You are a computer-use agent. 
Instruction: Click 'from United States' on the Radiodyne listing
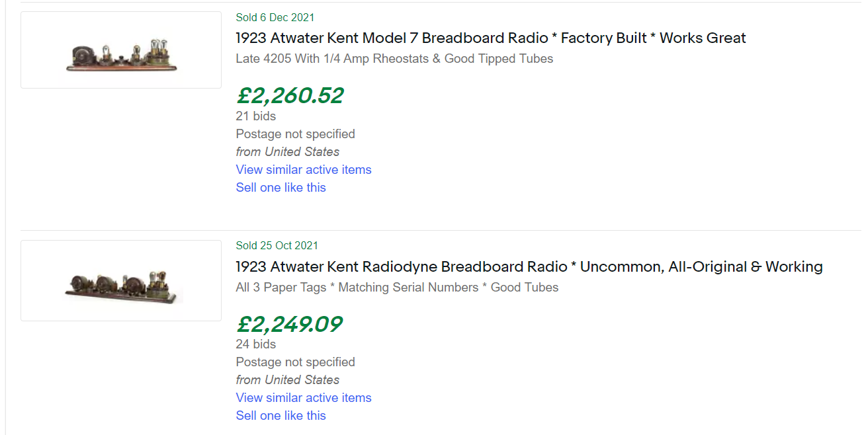(288, 380)
